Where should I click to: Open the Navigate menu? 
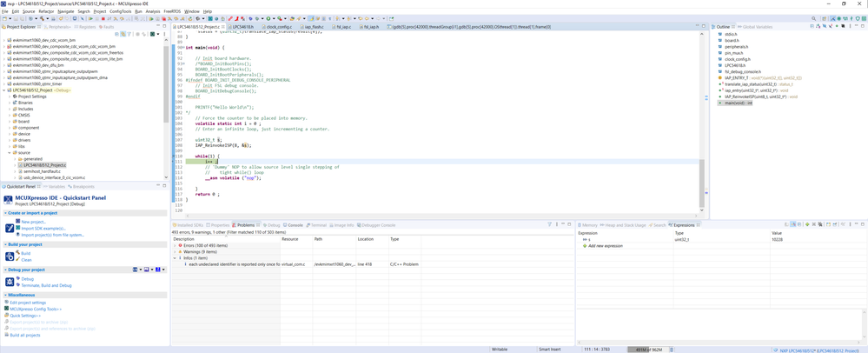click(x=65, y=11)
